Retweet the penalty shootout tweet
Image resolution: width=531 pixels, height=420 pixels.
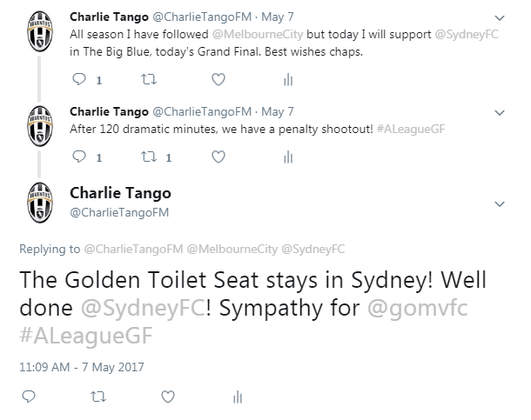(x=149, y=157)
